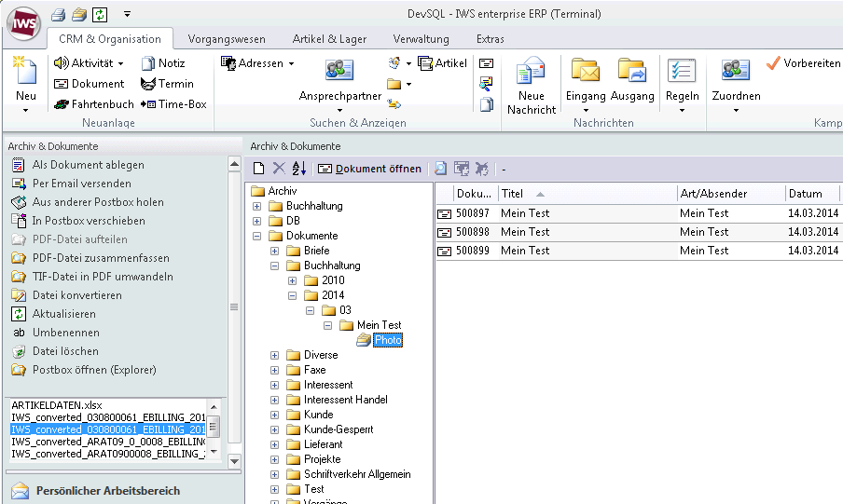This screenshot has width=843, height=504.
Task: Click Neue Nachricht icon
Action: tap(531, 71)
